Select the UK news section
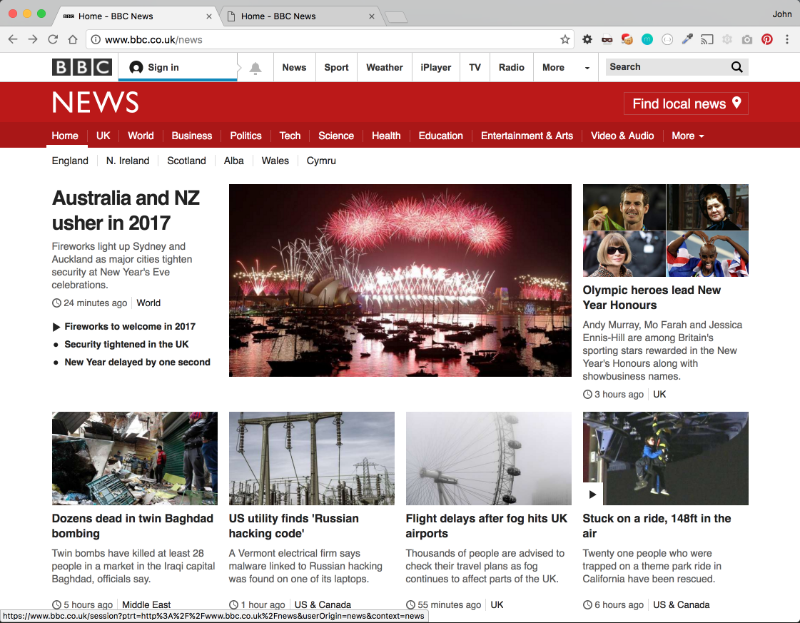This screenshot has width=800, height=623. point(103,136)
